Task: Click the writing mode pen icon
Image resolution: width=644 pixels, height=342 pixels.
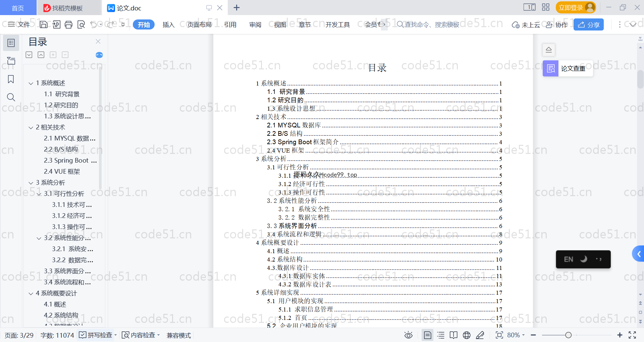Action: click(480, 335)
